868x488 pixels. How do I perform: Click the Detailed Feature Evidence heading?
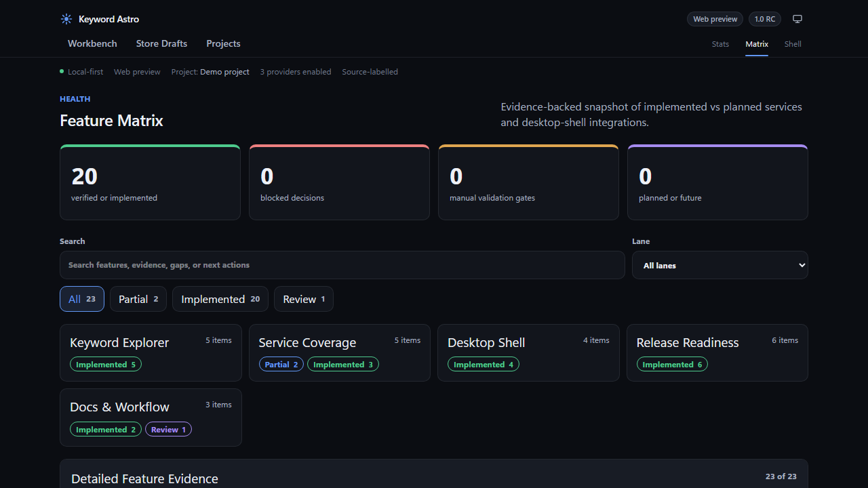[x=144, y=479]
